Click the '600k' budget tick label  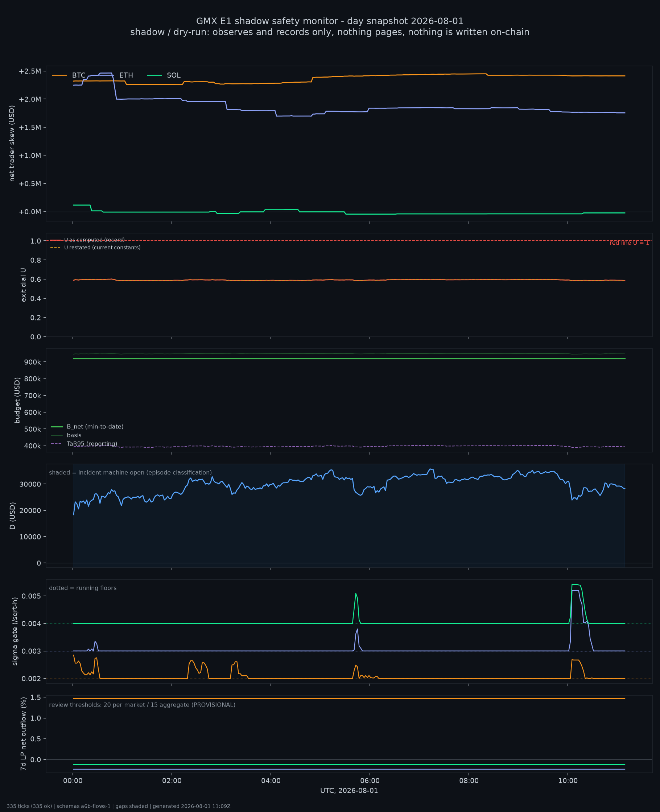tap(32, 413)
